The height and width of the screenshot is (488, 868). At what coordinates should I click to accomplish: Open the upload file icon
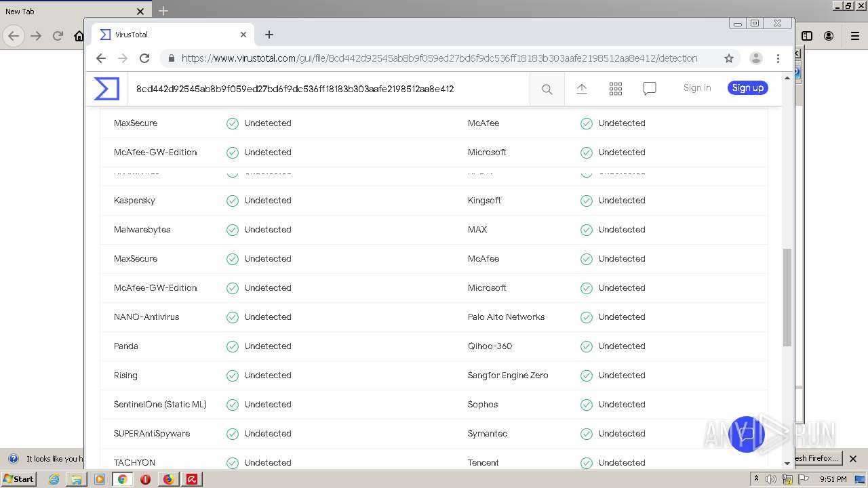(582, 89)
